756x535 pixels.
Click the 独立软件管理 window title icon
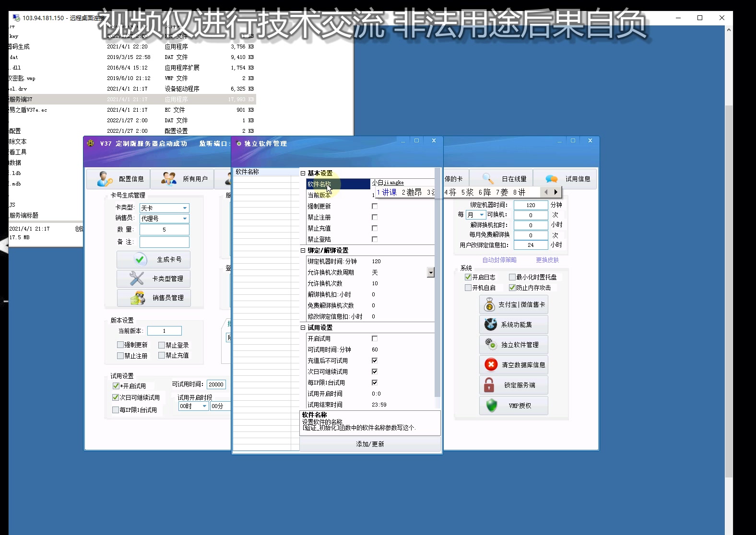pos(239,143)
